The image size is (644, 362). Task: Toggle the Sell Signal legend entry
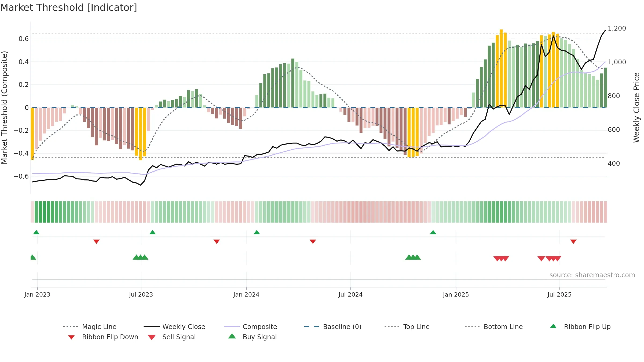[172, 337]
